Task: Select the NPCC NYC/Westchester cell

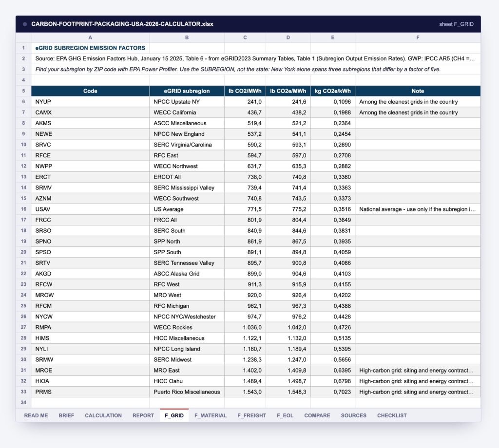Action: pyautogui.click(x=187, y=317)
